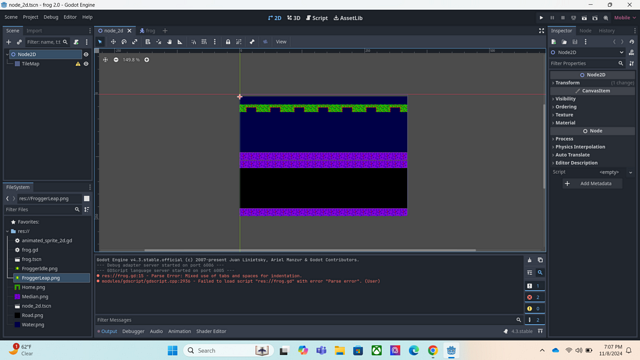Click the Filter Properties search field
This screenshot has height=360, width=640.
[584, 63]
